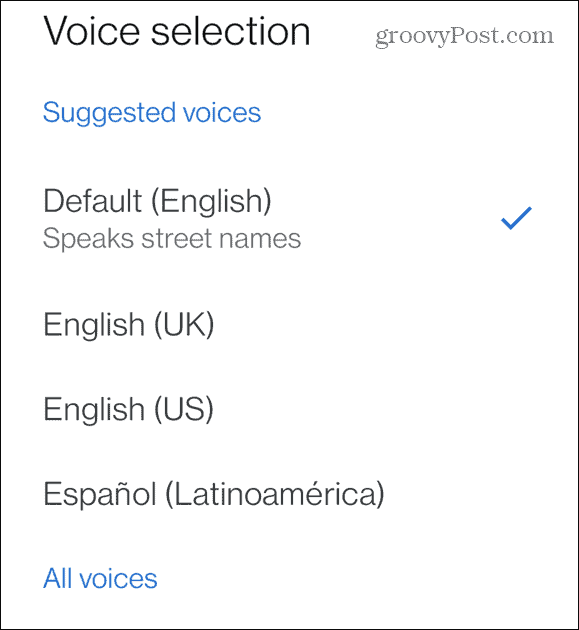Choose the English (UK) voice
Screen dimensions: 579x630
tap(289, 324)
